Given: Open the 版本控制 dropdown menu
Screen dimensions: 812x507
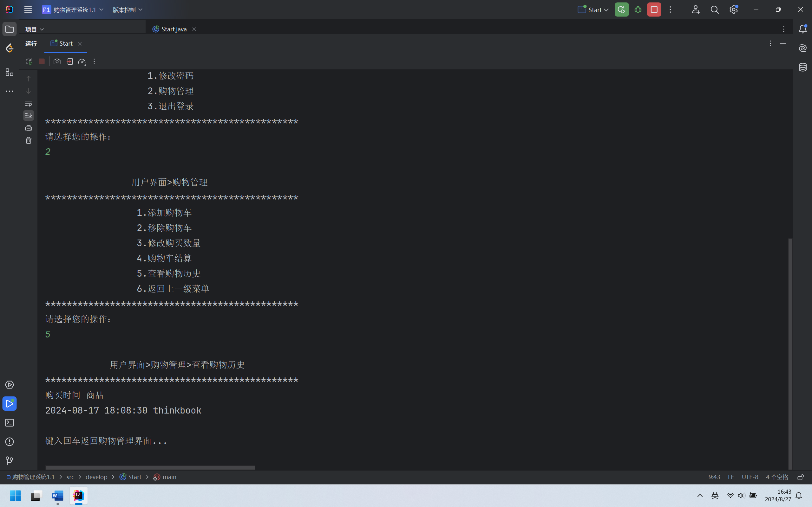Looking at the screenshot, I should pyautogui.click(x=128, y=10).
